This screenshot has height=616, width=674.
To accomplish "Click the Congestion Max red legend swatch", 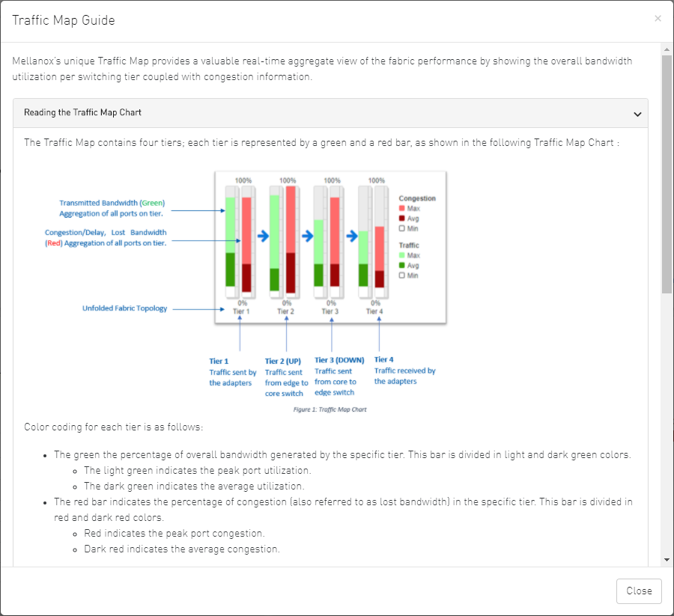I will tap(402, 208).
